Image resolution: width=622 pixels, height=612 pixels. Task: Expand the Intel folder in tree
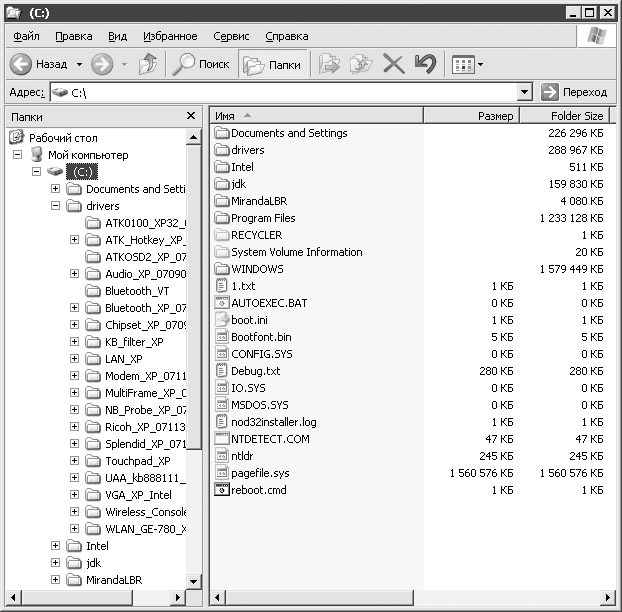pyautogui.click(x=56, y=546)
